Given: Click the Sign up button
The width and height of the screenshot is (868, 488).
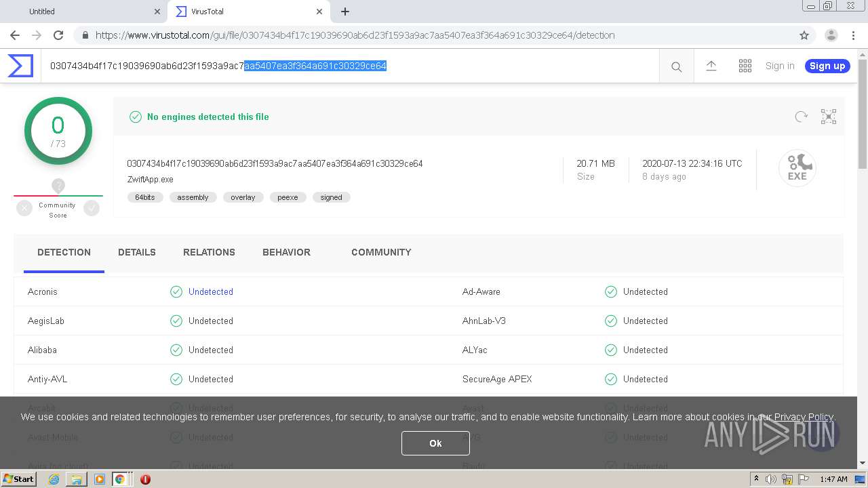Looking at the screenshot, I should click(x=827, y=66).
